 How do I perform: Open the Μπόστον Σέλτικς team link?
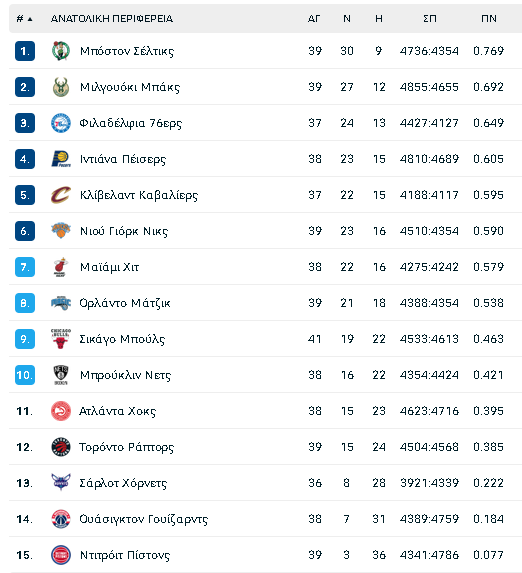click(x=127, y=51)
